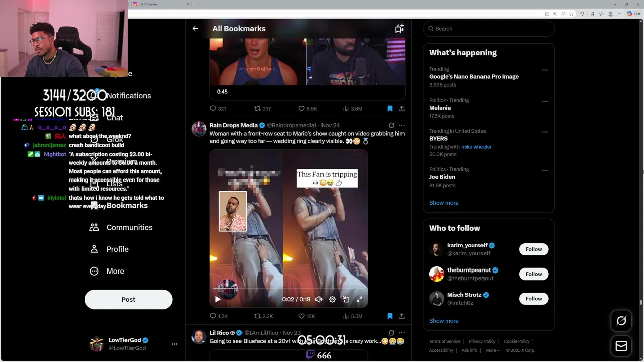Image resolution: width=644 pixels, height=362 pixels.
Task: Open Cookie Policy link
Action: pyautogui.click(x=517, y=341)
